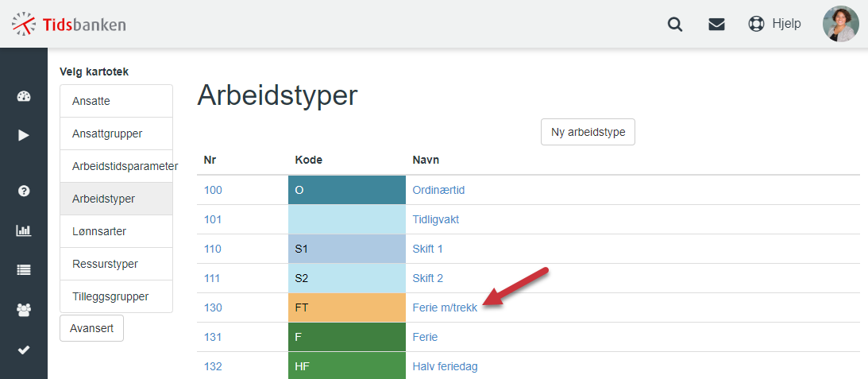Open the Tilleggsgrupper kartotek item

coord(116,296)
